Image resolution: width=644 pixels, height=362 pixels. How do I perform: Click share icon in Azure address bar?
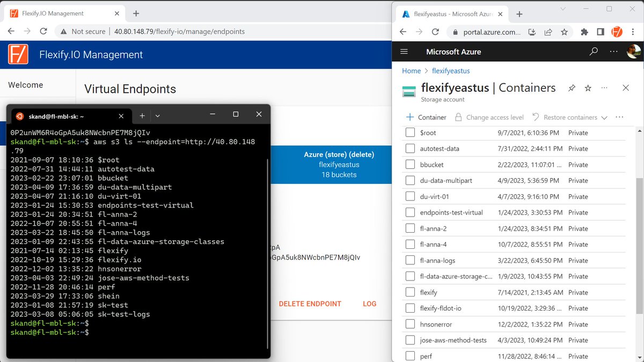pyautogui.click(x=548, y=32)
